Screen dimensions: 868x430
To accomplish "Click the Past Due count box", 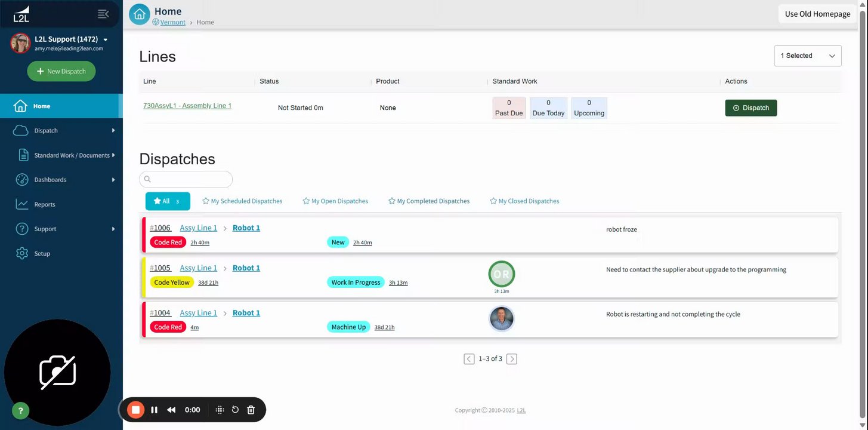I will pos(509,108).
